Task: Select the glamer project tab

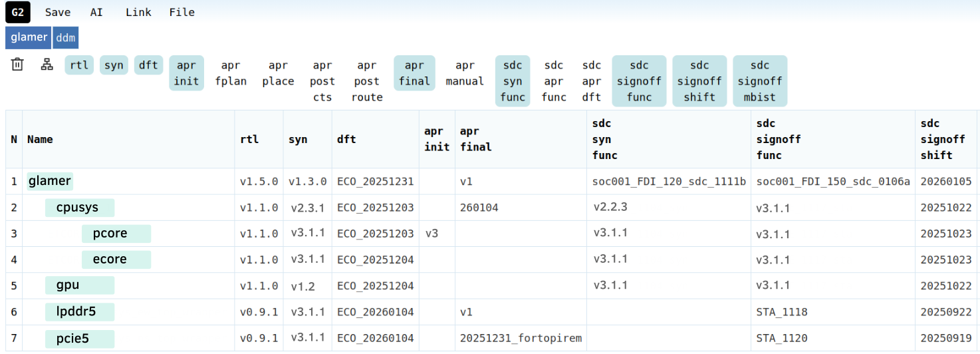Action: (29, 37)
